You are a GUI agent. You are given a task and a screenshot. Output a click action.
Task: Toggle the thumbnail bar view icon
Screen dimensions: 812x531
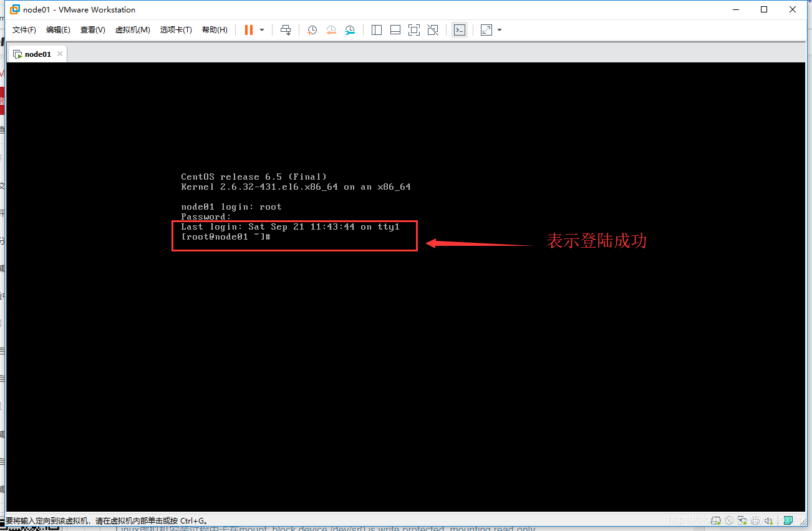pos(395,30)
